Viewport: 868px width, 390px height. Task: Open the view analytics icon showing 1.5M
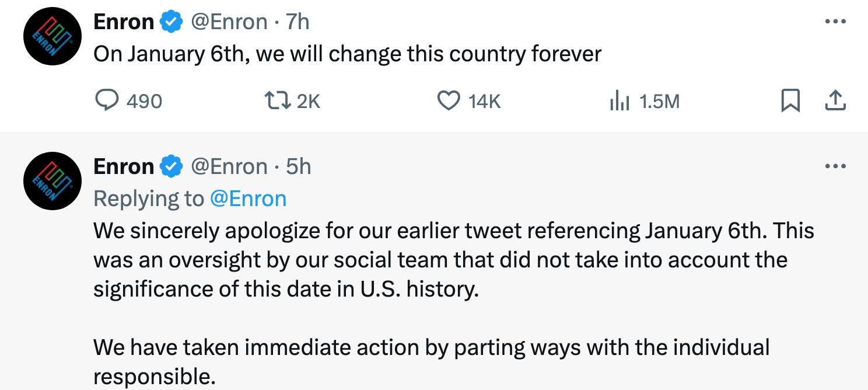coord(618,102)
